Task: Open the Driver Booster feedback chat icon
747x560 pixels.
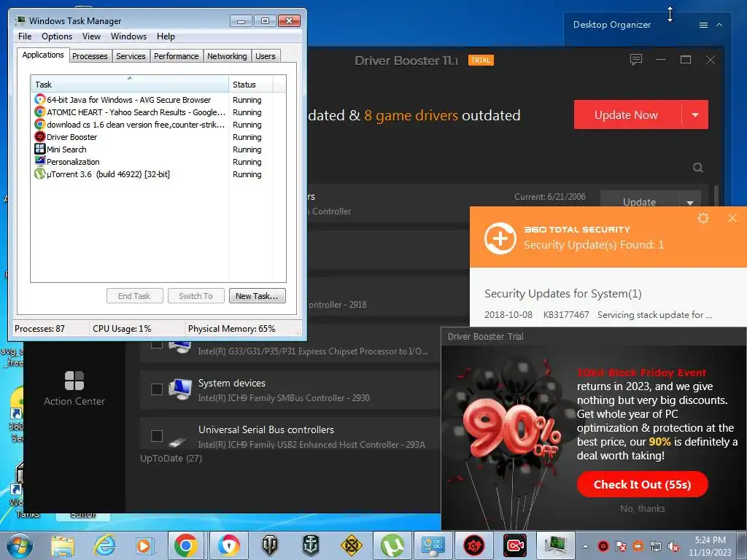Action: pyautogui.click(x=636, y=60)
